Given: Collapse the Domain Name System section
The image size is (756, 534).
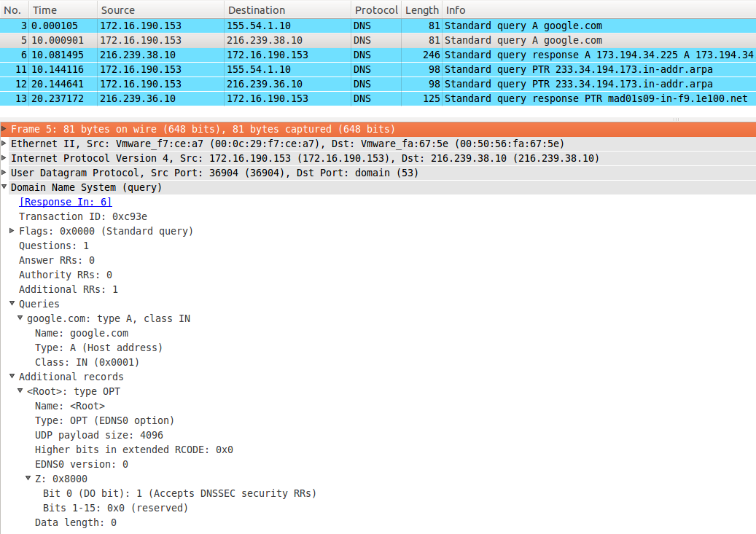Looking at the screenshot, I should point(4,186).
